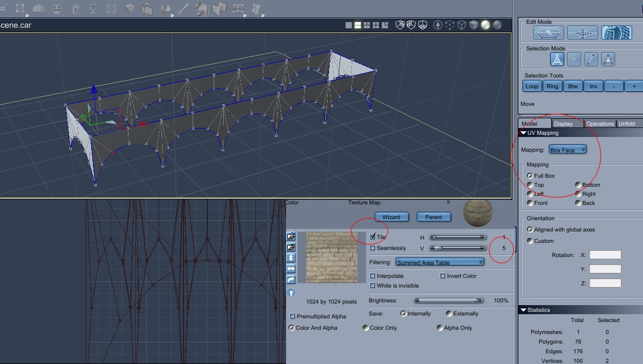
Task: Select the vertex selection mode icon
Action: [x=574, y=59]
